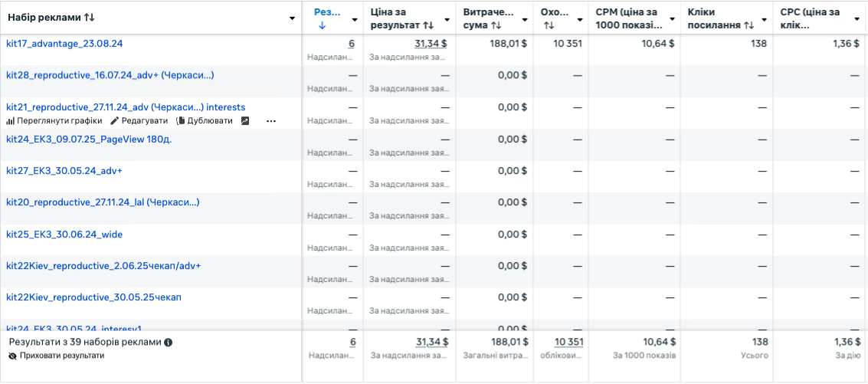Open the Охо... column dropdown arrow
Screen dimensions: 868x384
pyautogui.click(x=580, y=19)
